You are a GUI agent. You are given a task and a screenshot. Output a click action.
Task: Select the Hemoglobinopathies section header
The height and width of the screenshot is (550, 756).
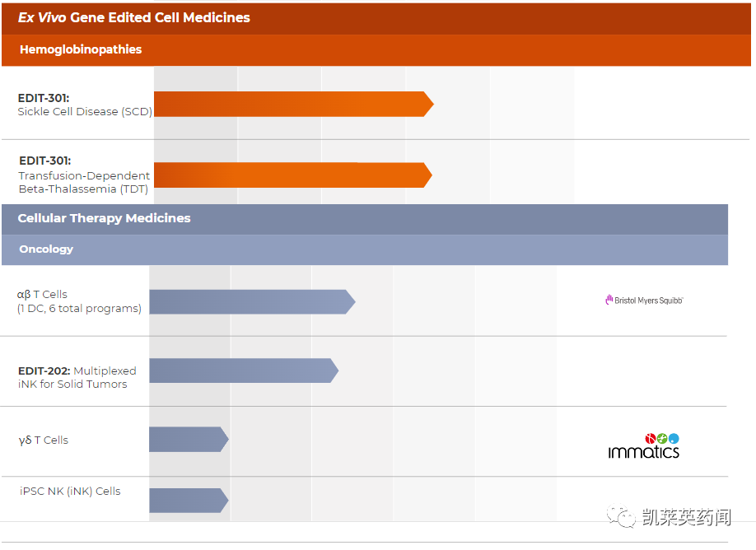[x=81, y=49]
